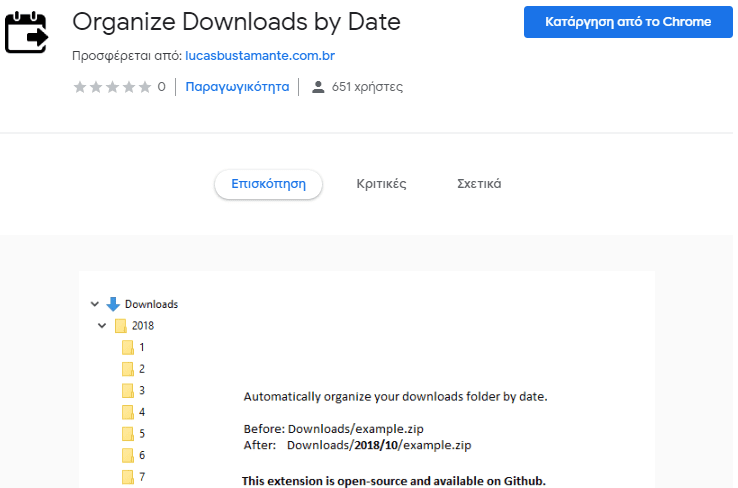Click the folder icon for month 5
Image resolution: width=738 pixels, height=488 pixels.
click(x=128, y=434)
